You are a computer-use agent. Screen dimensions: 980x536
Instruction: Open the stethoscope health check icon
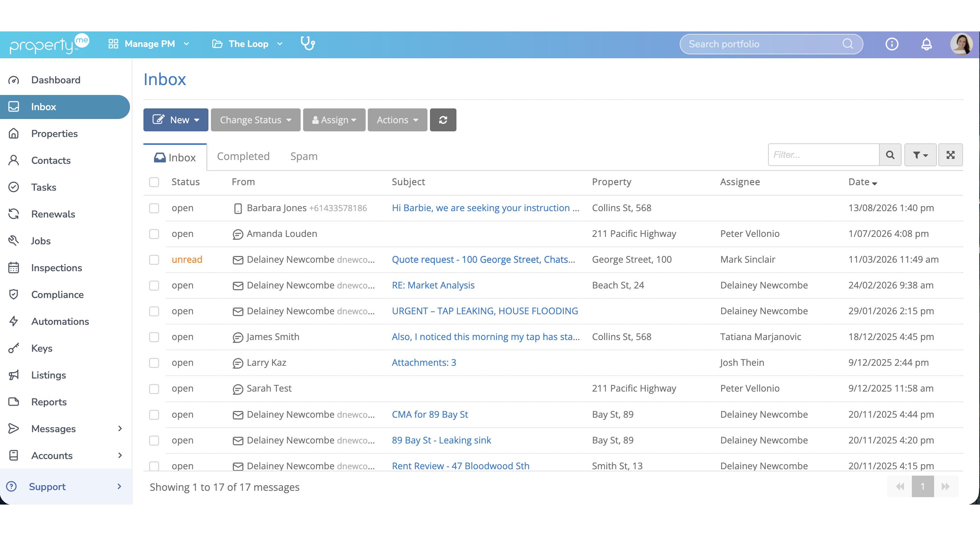point(307,43)
